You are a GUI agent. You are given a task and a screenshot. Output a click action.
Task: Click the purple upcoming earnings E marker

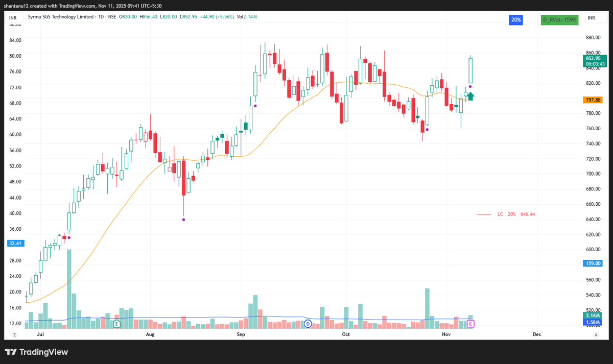point(471,324)
